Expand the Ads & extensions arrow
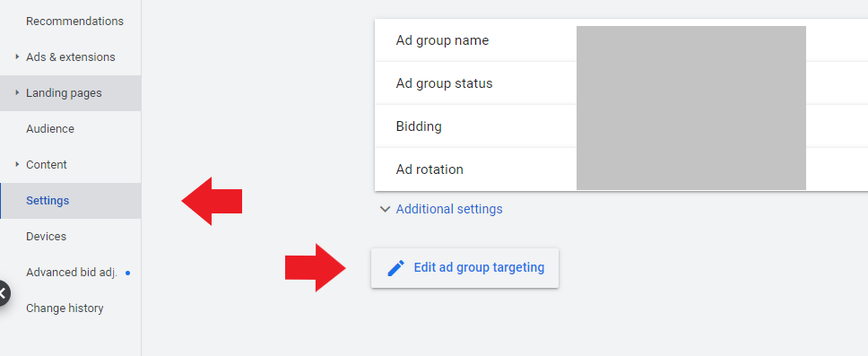 click(17, 57)
